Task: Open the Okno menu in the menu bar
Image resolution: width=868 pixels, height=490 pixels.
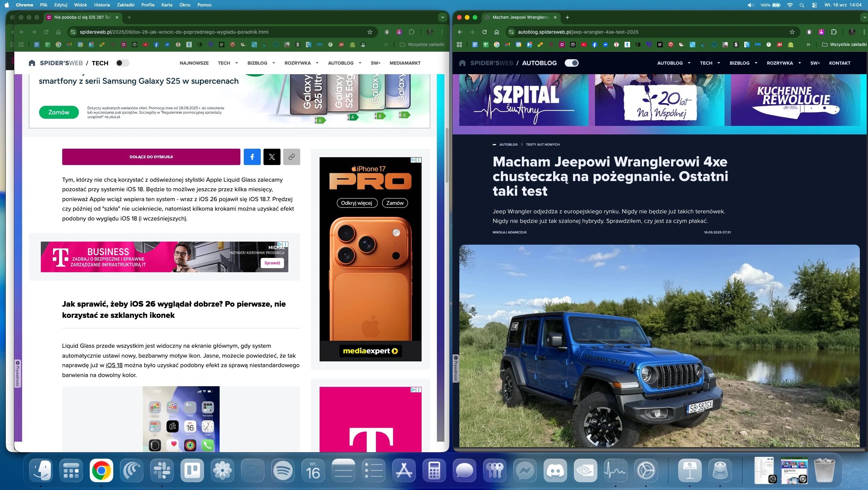Action: 185,5
